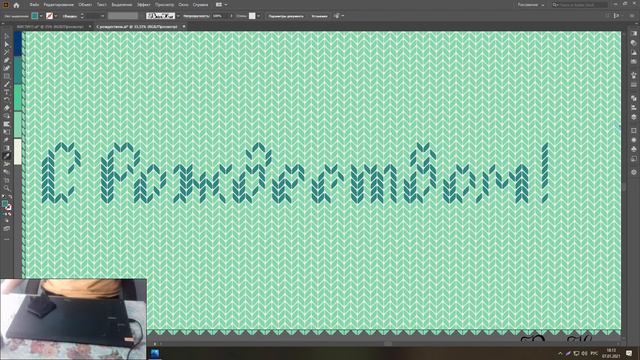Expand the fill swatch dropdown arrow
This screenshot has height=360, width=640.
[41, 16]
